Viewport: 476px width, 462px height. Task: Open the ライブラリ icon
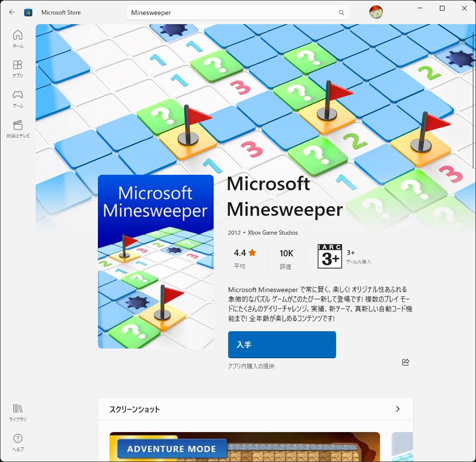(x=18, y=411)
